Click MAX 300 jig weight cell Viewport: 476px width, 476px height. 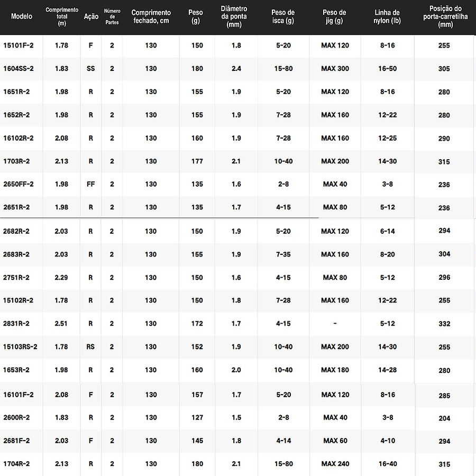335,69
